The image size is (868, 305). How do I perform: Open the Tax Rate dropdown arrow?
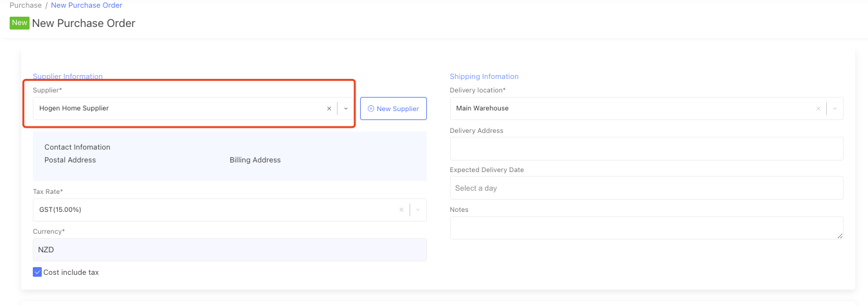pyautogui.click(x=418, y=210)
